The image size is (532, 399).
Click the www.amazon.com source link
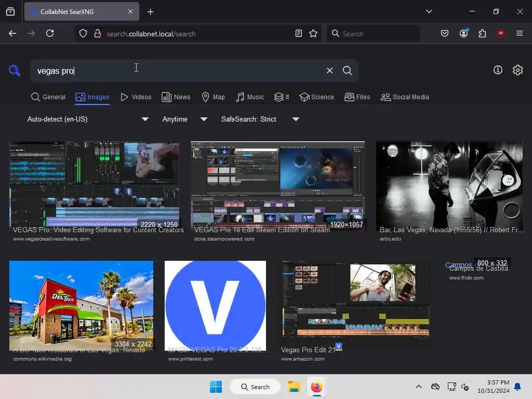[303, 359]
